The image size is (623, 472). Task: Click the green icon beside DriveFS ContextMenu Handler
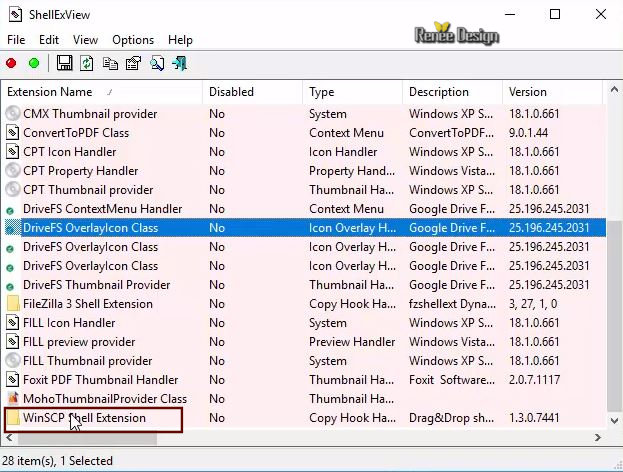pos(10,211)
